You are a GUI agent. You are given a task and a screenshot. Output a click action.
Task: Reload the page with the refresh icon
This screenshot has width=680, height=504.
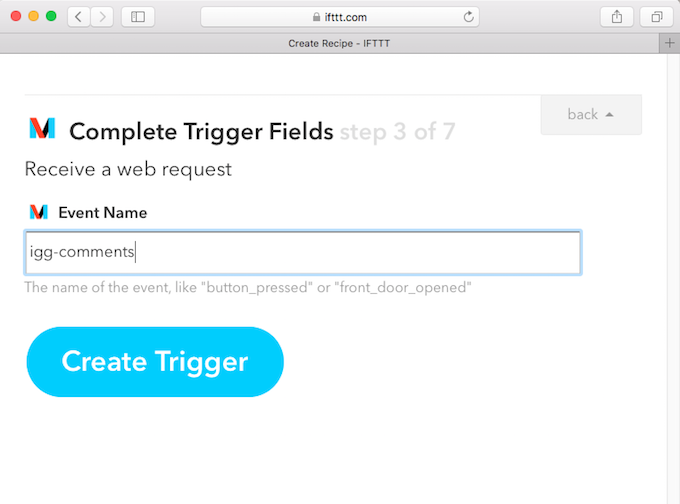(468, 17)
